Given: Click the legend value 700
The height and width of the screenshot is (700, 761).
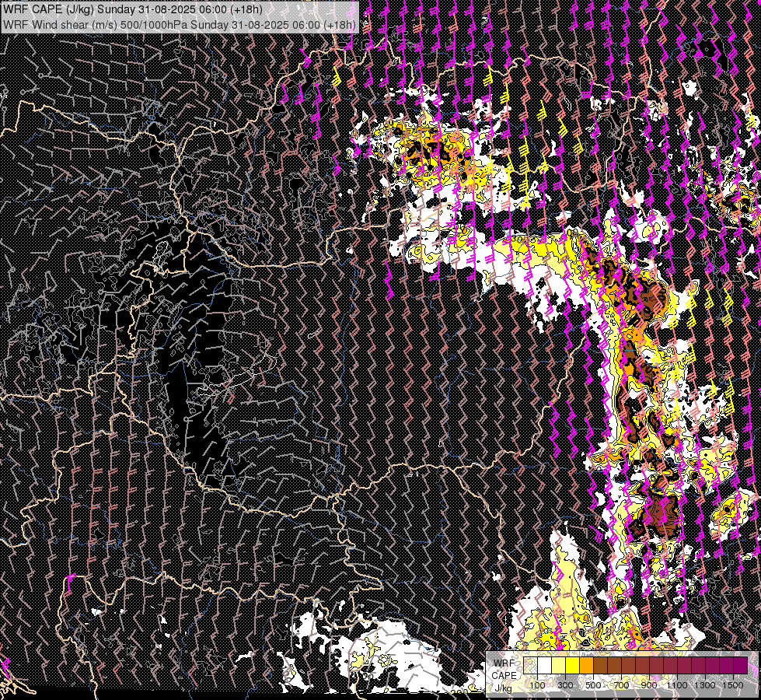Looking at the screenshot, I should pyautogui.click(x=622, y=685).
